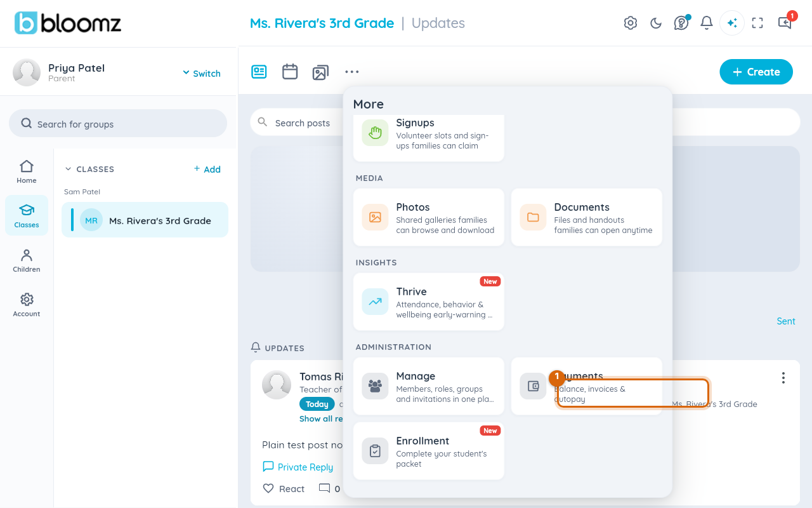React to the post with the heart
Screen dimensions: 812x508
point(284,488)
